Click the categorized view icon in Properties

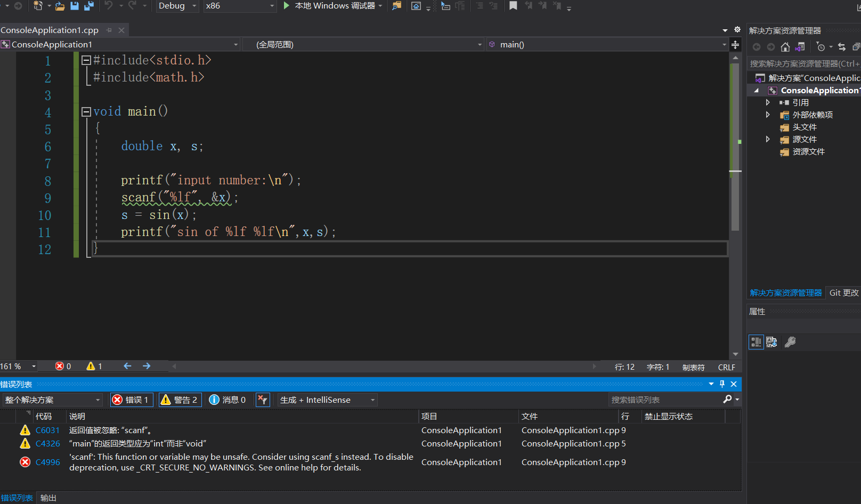(756, 342)
